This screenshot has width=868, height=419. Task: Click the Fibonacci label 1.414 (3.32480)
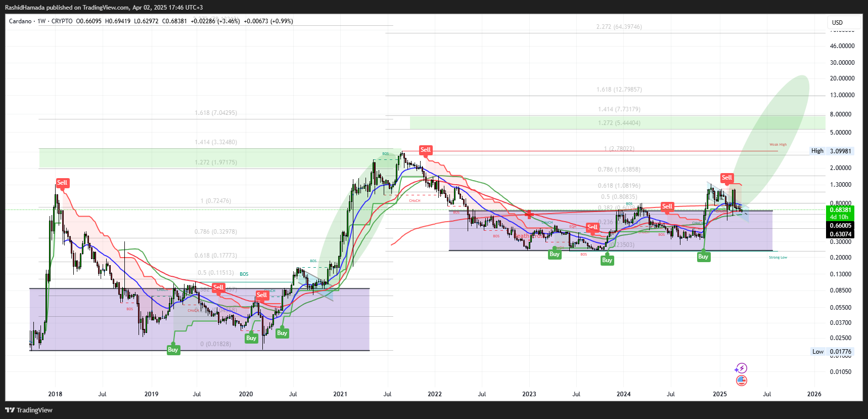click(216, 142)
